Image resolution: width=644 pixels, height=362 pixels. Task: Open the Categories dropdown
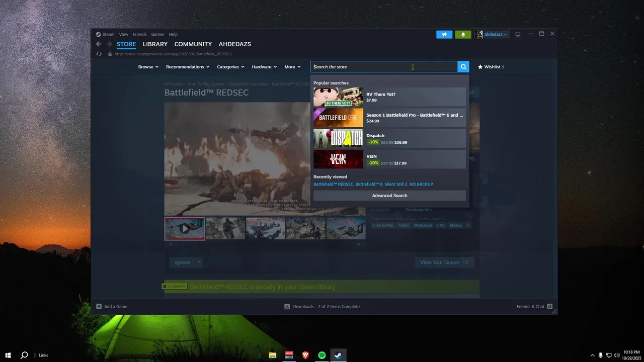coord(230,66)
